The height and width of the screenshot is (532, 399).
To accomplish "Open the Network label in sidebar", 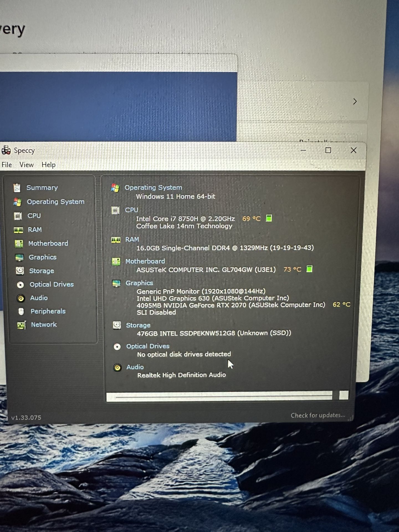I will [x=44, y=324].
